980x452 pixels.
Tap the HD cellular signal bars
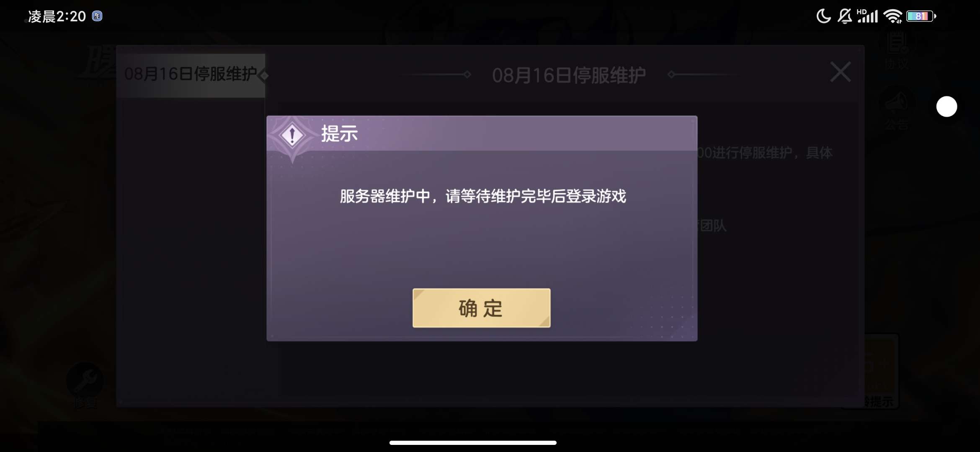pos(867,16)
